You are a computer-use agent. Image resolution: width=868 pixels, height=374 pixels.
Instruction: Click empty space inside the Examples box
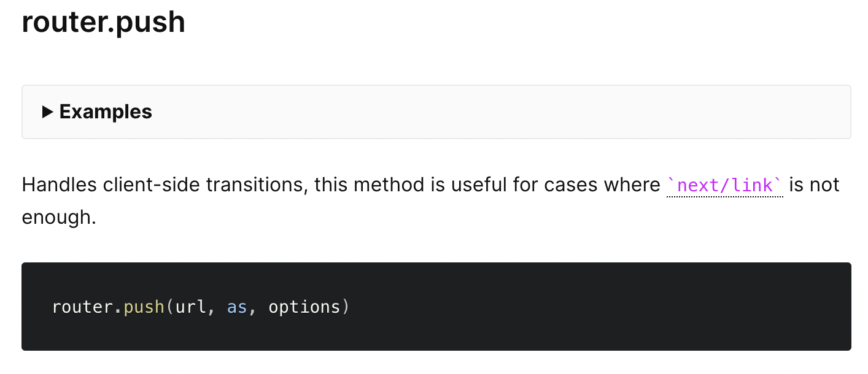tap(491, 112)
